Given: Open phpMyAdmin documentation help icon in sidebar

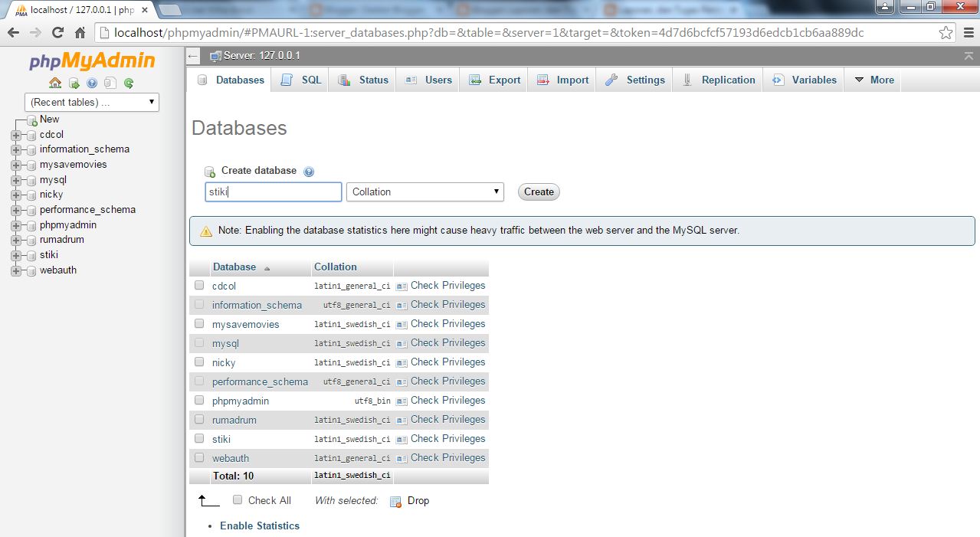Looking at the screenshot, I should 92,83.
